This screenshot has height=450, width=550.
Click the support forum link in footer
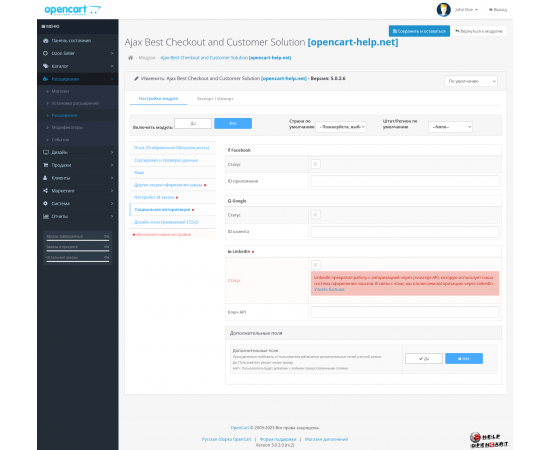tap(278, 439)
